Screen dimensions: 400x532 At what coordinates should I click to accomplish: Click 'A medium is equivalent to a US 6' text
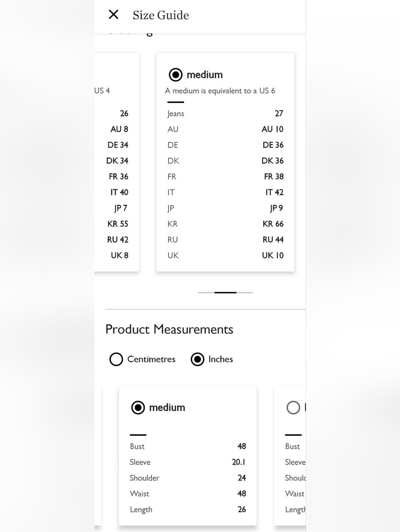pos(220,91)
